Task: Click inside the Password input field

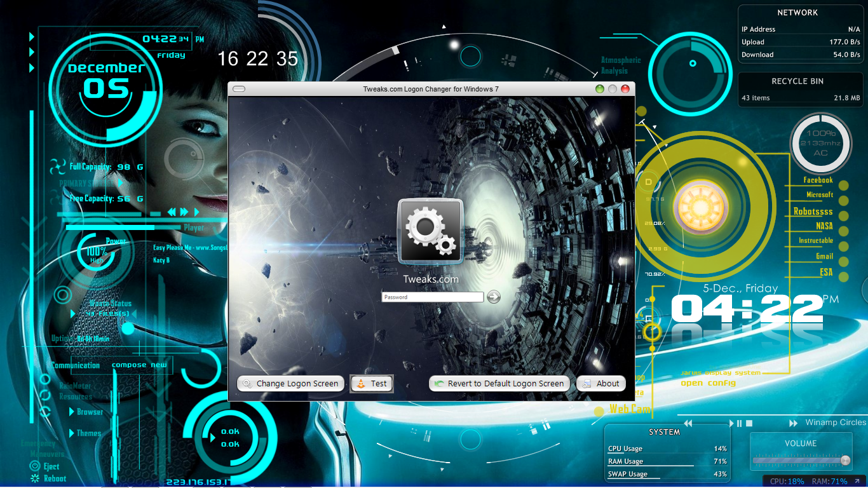Action: [432, 297]
